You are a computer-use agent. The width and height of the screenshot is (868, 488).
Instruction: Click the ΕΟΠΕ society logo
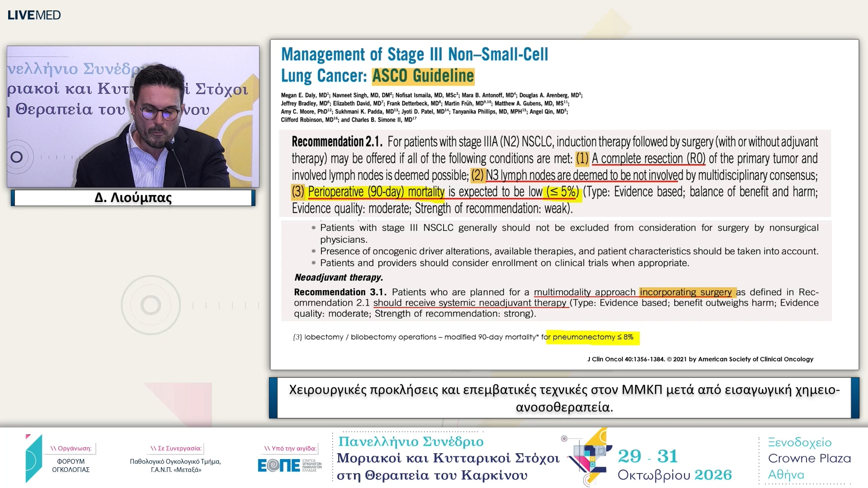coord(290,465)
